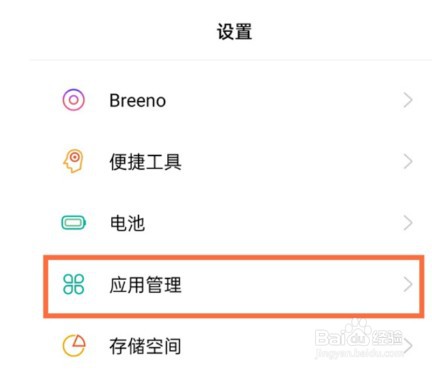Viewport: 432px width, 371px height.
Task: Open the 存储空间 settings entry
Action: point(145,346)
